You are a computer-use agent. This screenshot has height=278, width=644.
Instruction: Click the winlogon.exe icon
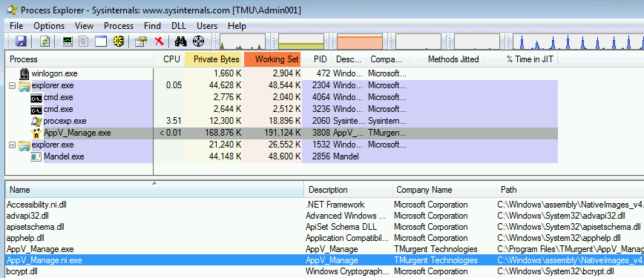click(24, 74)
